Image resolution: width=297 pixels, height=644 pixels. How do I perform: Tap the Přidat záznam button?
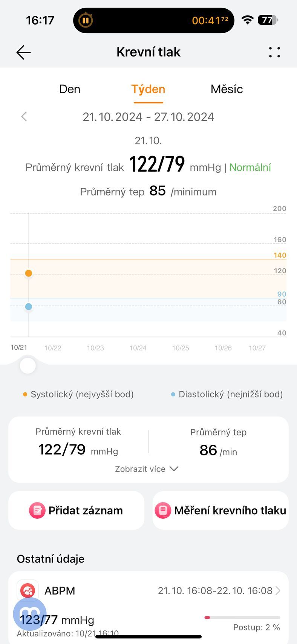click(76, 510)
